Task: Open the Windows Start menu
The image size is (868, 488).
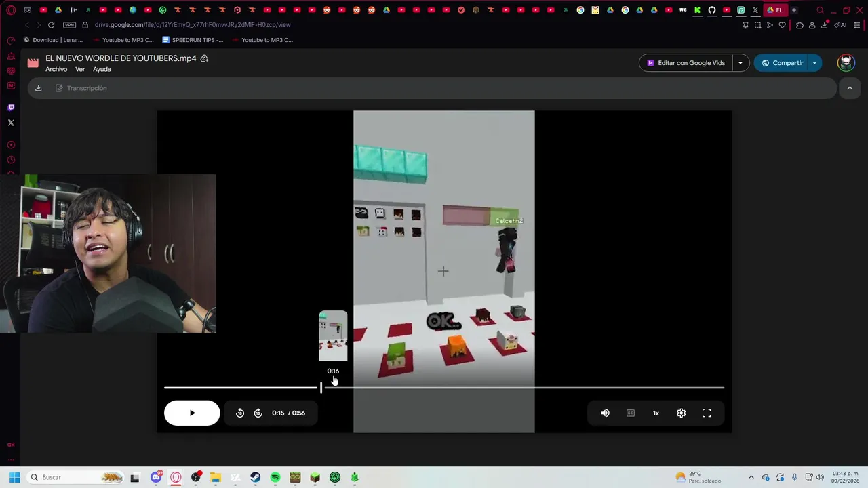Action: (14, 477)
